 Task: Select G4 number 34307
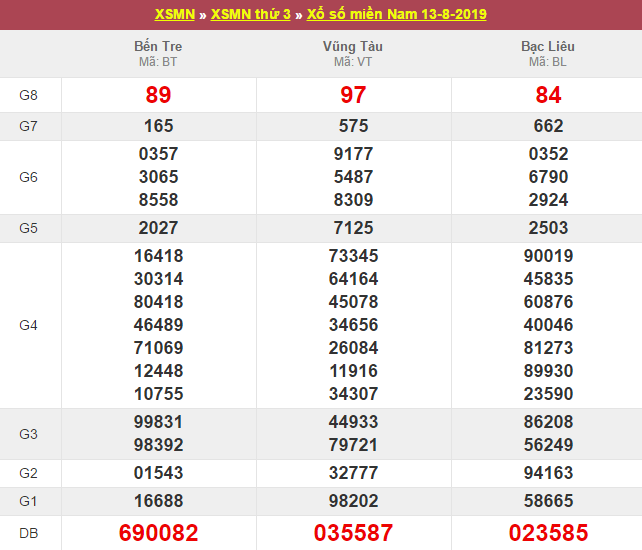click(353, 394)
